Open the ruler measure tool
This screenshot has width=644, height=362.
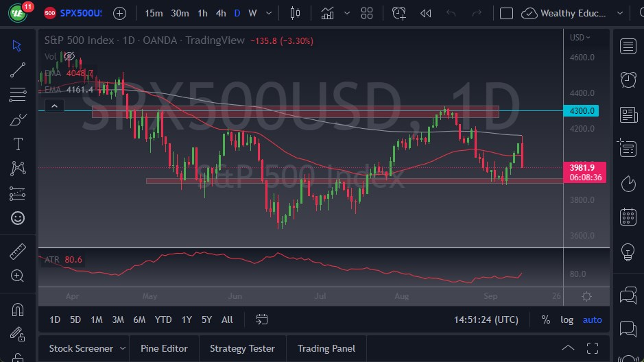coord(18,252)
